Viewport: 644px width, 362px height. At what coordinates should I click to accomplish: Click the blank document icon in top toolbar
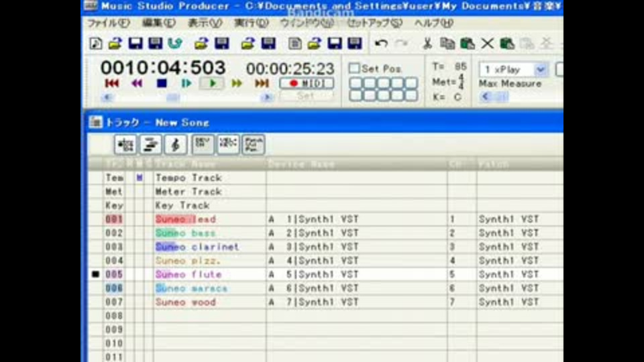click(294, 43)
